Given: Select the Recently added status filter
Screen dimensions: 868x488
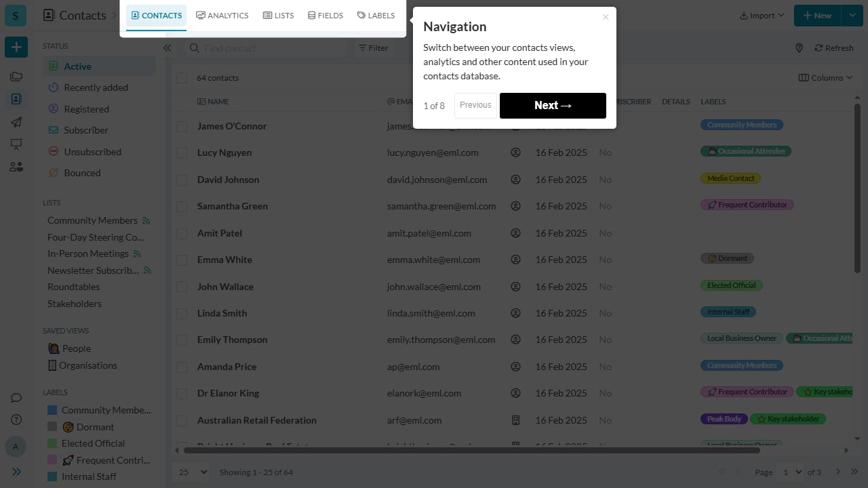Looking at the screenshot, I should click(x=100, y=87).
